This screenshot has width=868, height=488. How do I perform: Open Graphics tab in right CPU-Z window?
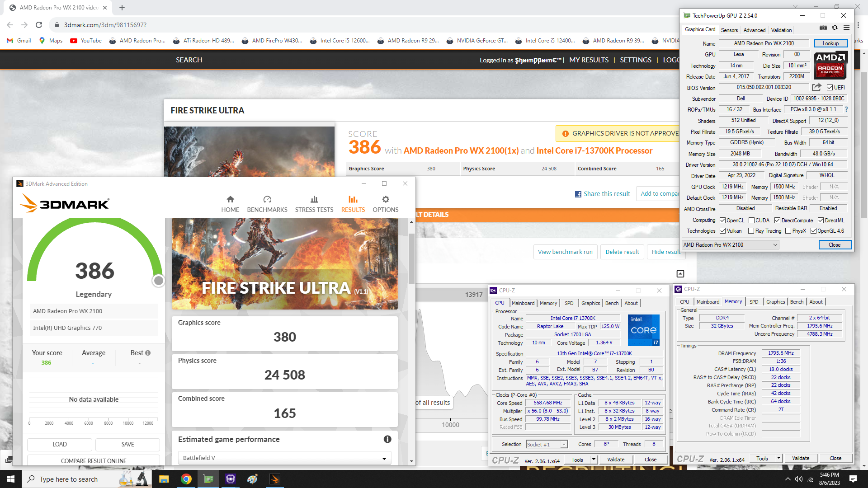[x=775, y=302]
